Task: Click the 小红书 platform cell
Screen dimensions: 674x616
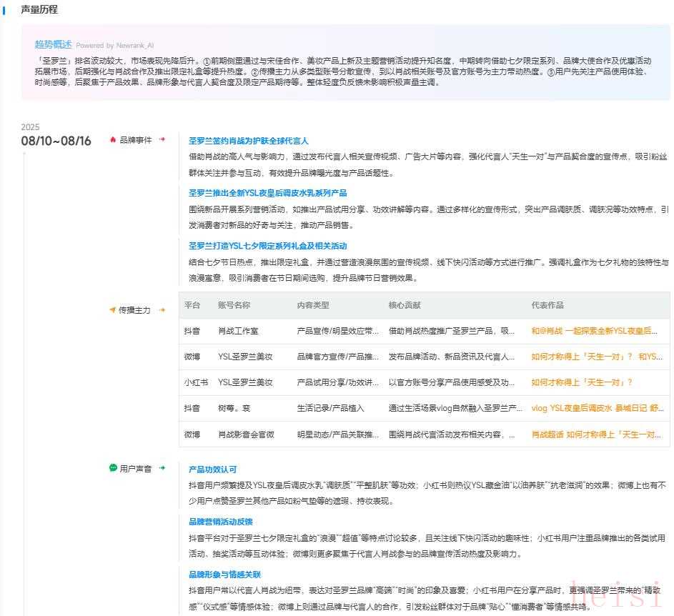Action: [196, 382]
